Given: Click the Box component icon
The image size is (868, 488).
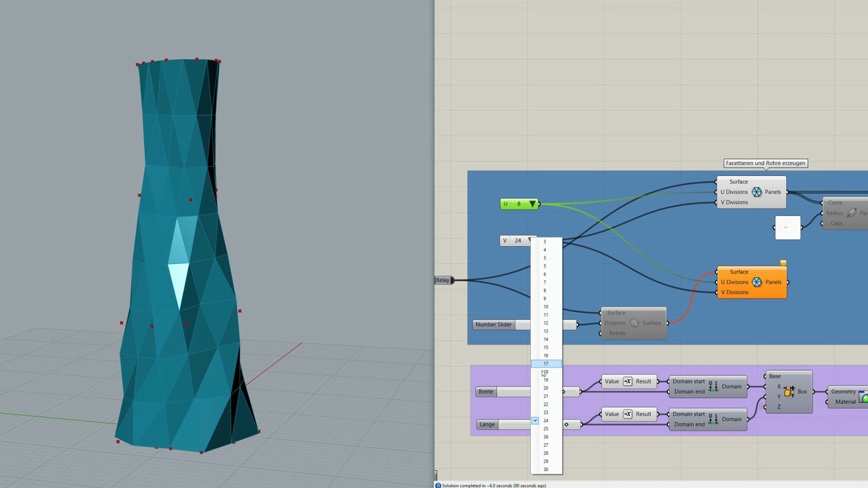Looking at the screenshot, I should click(789, 391).
